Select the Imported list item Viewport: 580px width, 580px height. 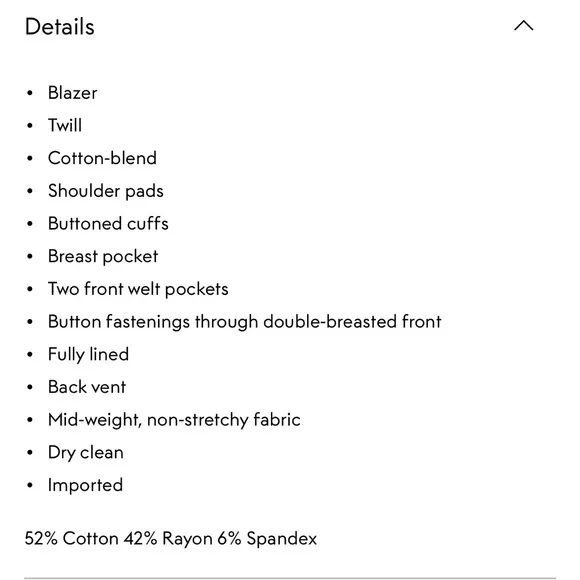85,485
